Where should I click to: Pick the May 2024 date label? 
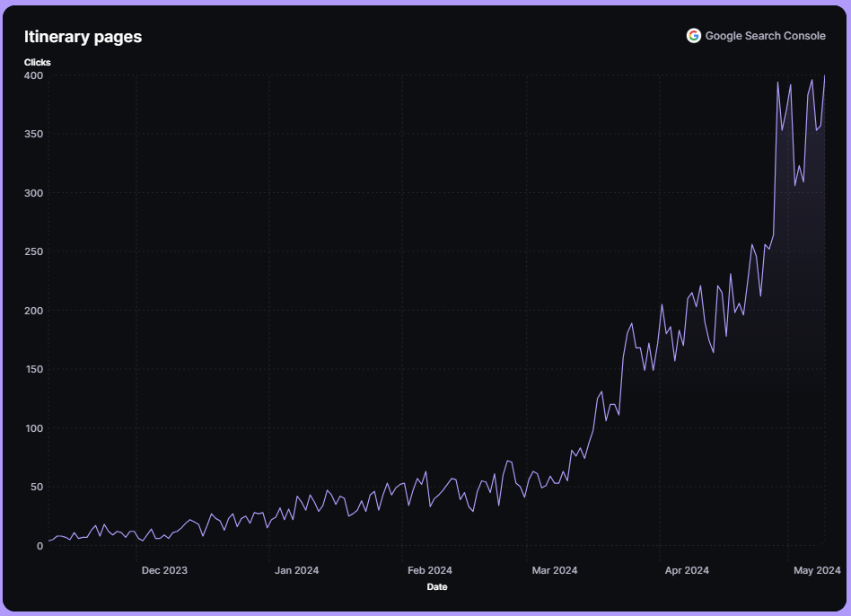[x=818, y=570]
